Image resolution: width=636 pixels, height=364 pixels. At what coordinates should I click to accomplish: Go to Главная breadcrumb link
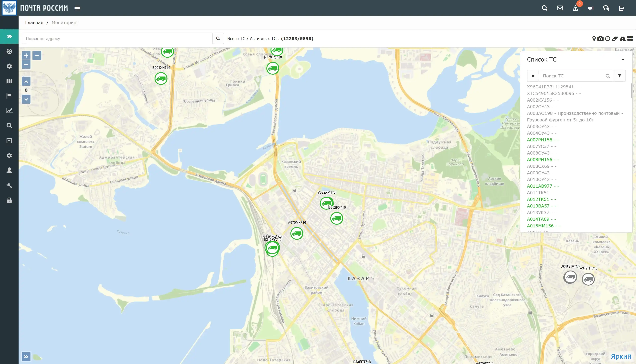click(x=34, y=23)
